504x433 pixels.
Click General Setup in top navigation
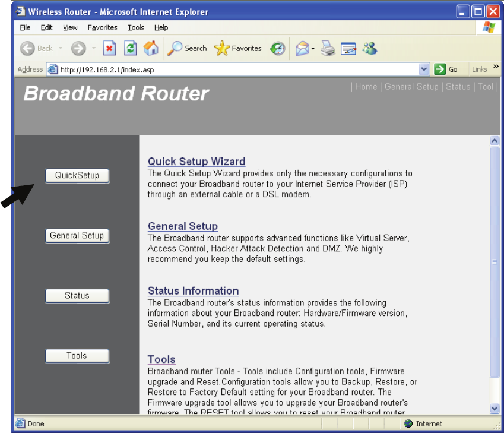click(x=411, y=87)
